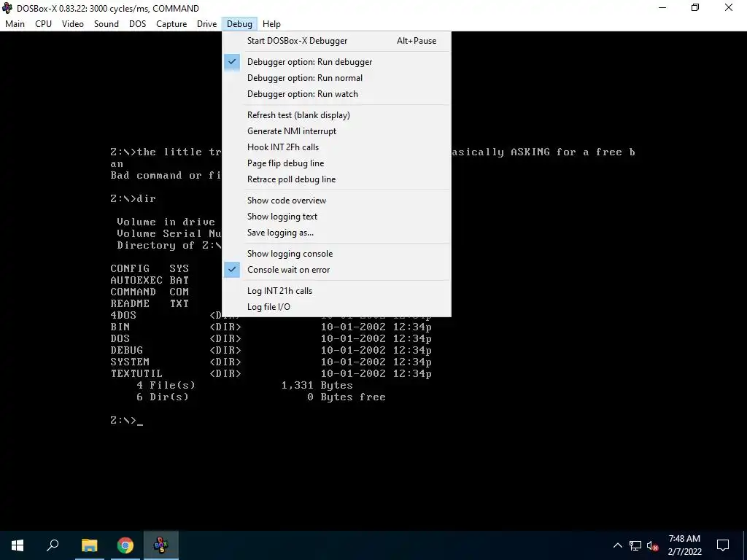Screen dimensions: 747x560
Task: Restore down the DOSBox-X window
Action: 695,8
